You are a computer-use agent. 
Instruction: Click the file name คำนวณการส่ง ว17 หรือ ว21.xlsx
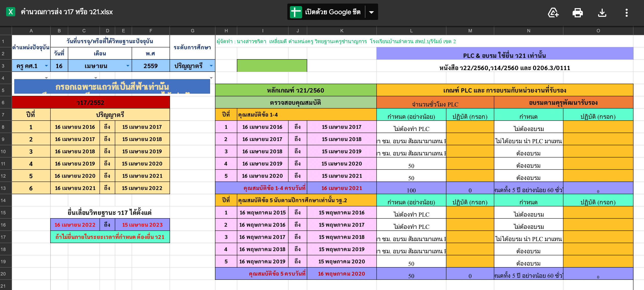click(67, 12)
